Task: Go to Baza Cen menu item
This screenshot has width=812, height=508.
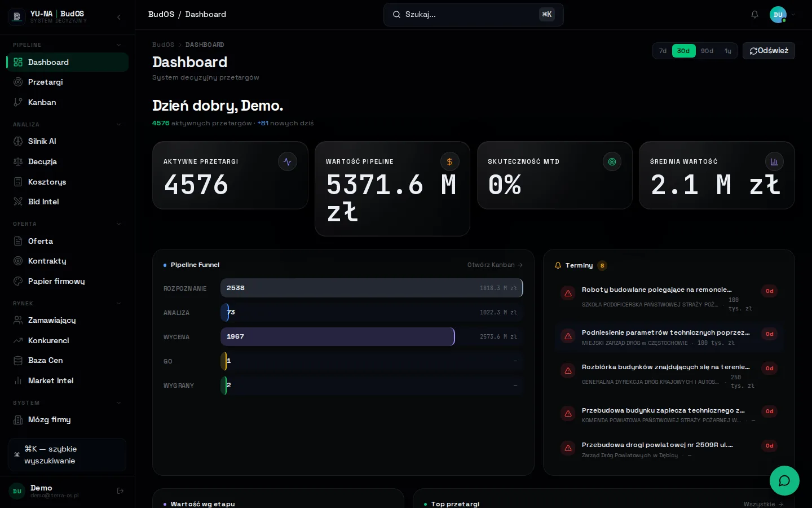Action: click(68, 360)
